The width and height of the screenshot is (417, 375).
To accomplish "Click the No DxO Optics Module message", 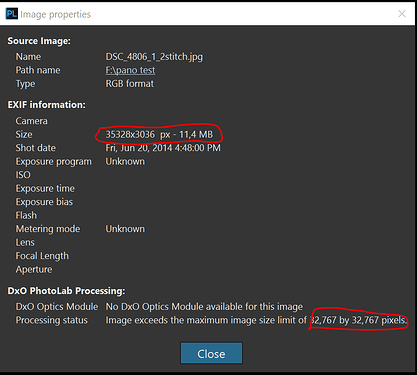I will point(204,307).
